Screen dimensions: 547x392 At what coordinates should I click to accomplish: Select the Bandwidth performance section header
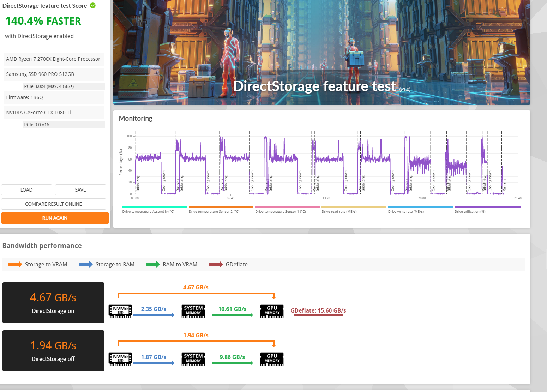coord(42,246)
